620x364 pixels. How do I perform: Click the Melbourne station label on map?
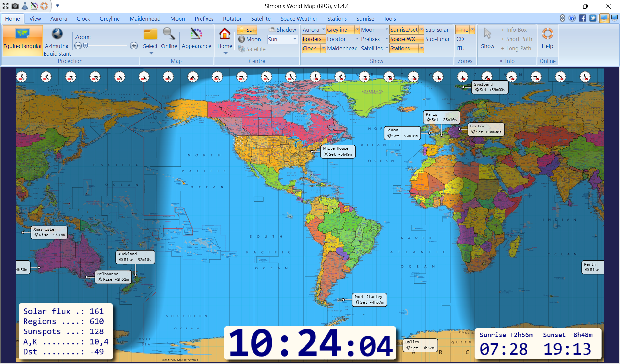point(113,277)
